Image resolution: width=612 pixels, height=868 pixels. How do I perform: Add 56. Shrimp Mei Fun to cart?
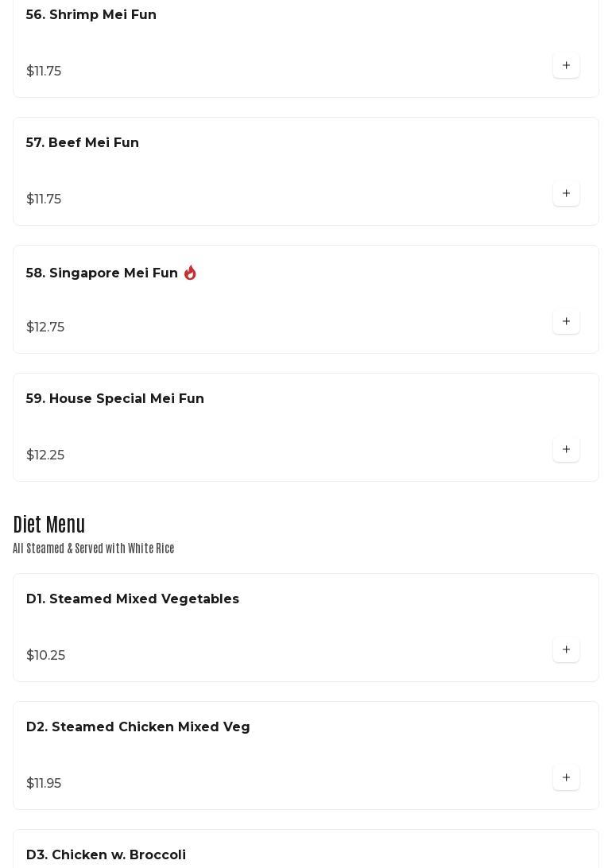pyautogui.click(x=566, y=65)
